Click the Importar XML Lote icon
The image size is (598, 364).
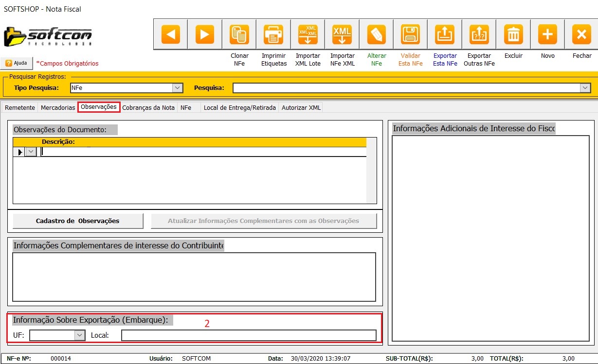pos(308,35)
